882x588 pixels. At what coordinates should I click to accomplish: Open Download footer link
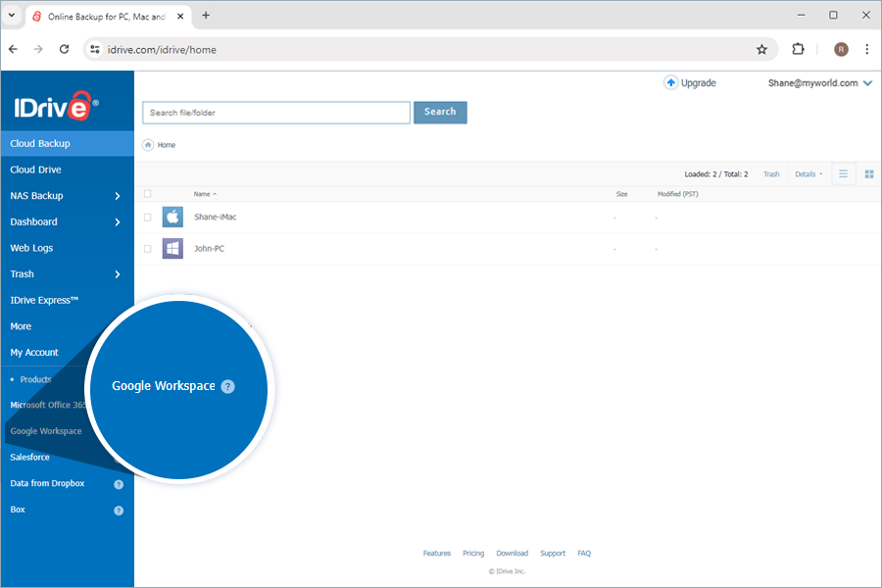click(x=513, y=554)
